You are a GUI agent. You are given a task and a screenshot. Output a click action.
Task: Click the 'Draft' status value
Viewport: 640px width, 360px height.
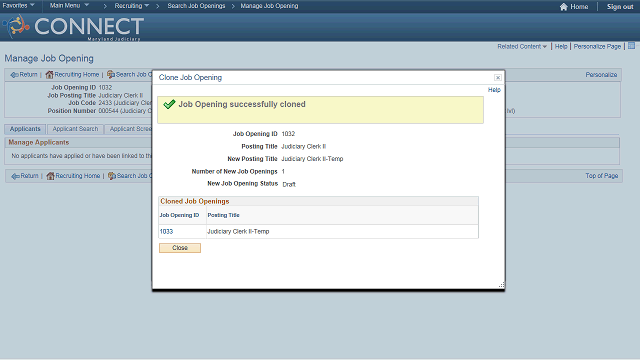289,184
